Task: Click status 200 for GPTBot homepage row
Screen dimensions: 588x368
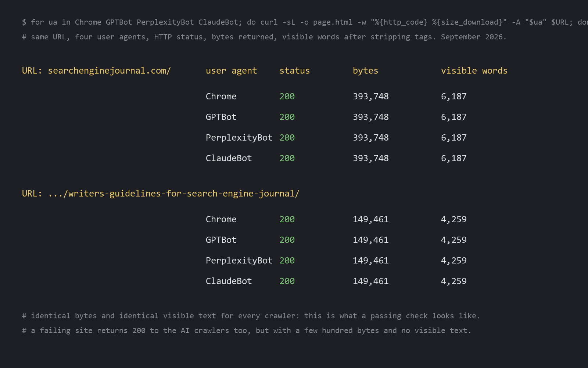Action: click(x=287, y=117)
